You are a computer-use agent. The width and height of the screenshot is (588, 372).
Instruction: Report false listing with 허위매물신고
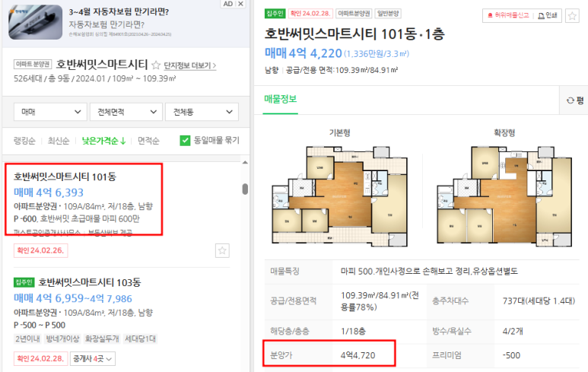tap(508, 15)
